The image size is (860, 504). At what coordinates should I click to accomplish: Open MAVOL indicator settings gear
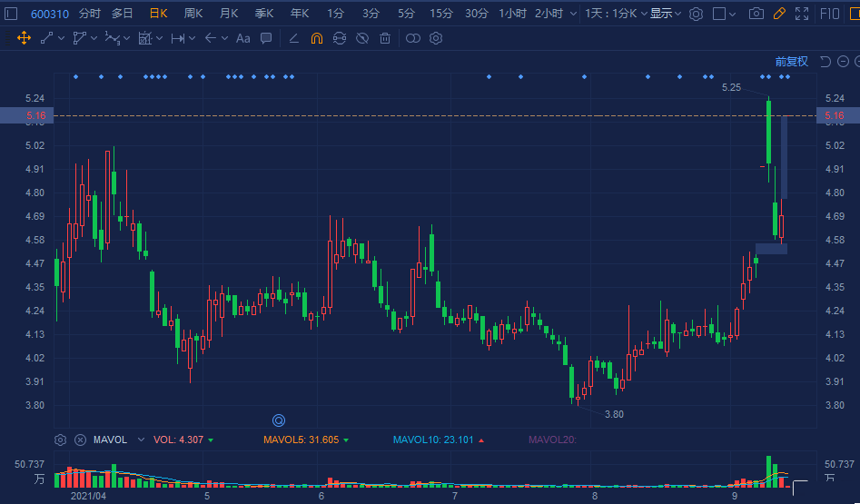60,440
